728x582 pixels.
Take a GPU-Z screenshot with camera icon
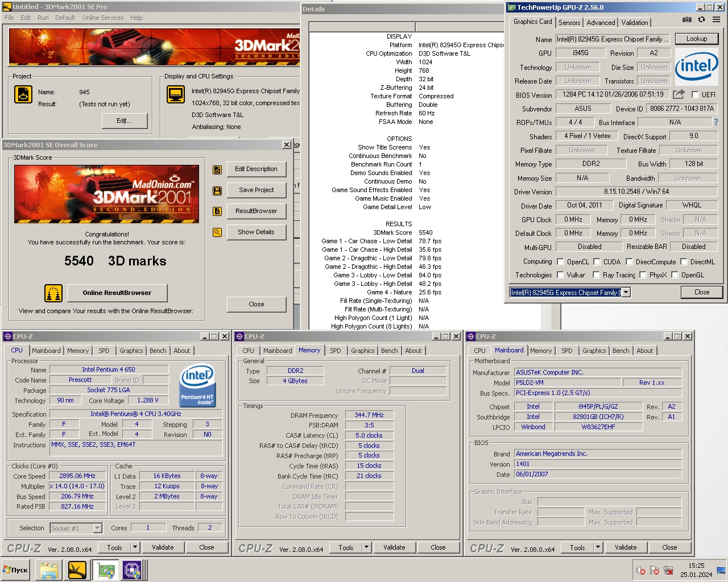687,19
